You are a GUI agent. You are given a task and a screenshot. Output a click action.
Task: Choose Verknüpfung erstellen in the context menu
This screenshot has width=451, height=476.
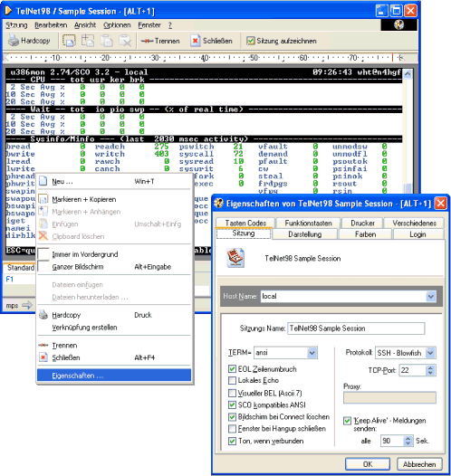[x=114, y=328]
